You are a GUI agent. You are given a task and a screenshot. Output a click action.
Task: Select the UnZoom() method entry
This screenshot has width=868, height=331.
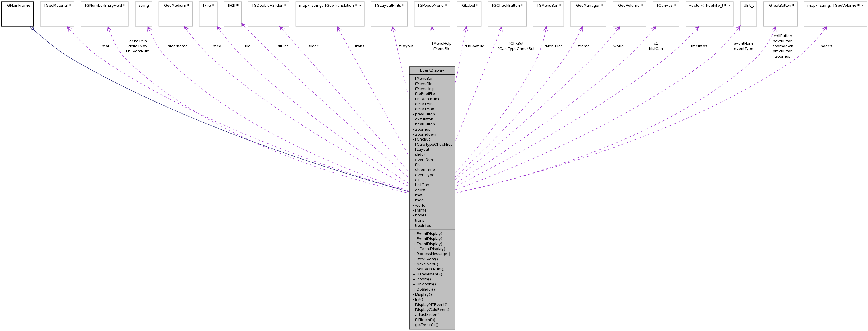click(424, 284)
